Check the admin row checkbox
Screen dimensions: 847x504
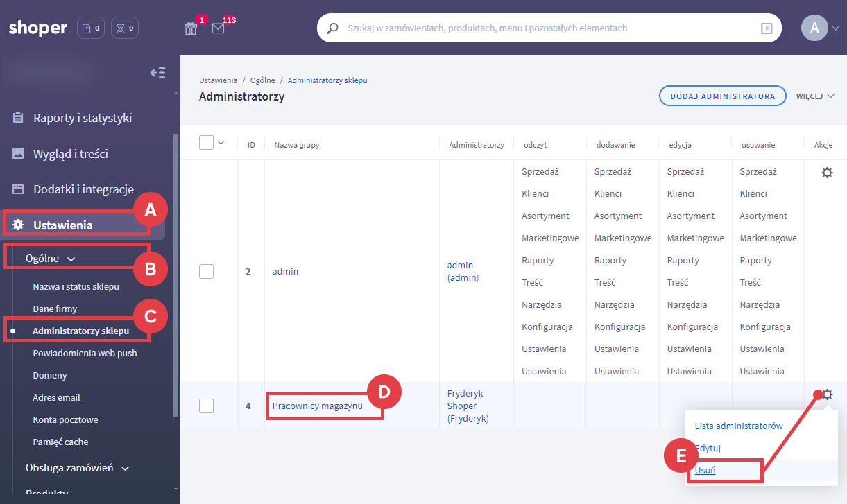[x=206, y=271]
